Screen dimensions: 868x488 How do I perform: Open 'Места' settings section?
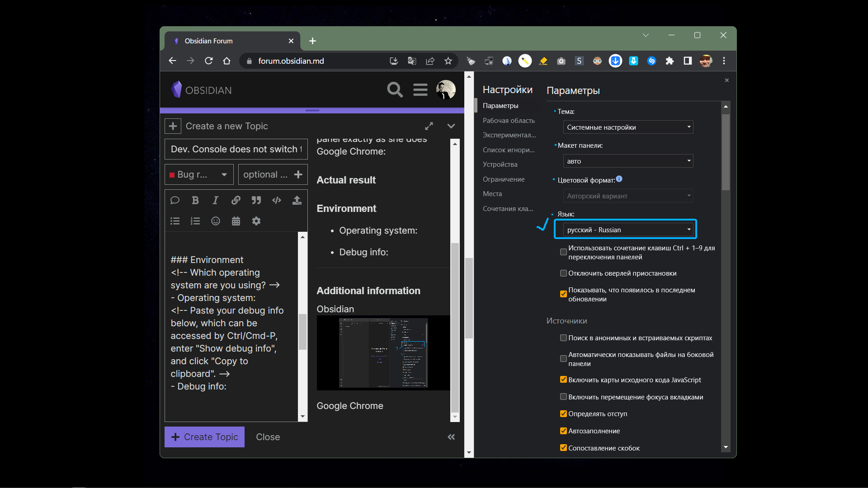[492, 194]
